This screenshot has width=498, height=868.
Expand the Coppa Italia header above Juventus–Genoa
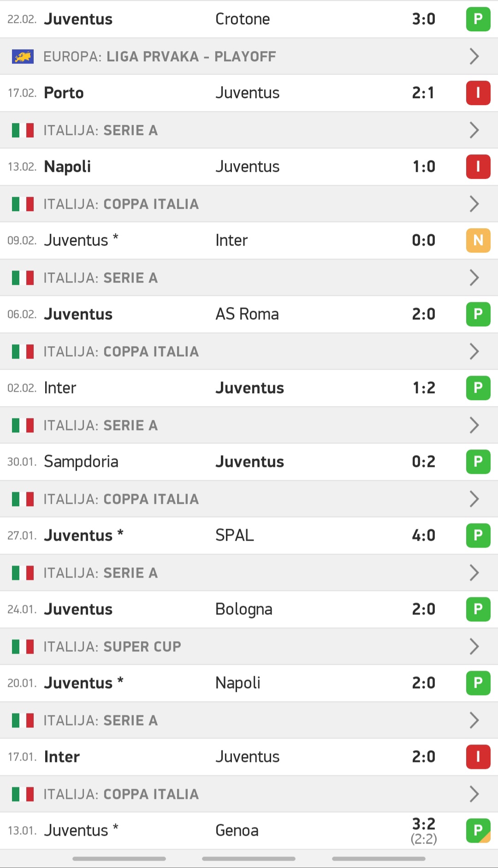pyautogui.click(x=474, y=794)
